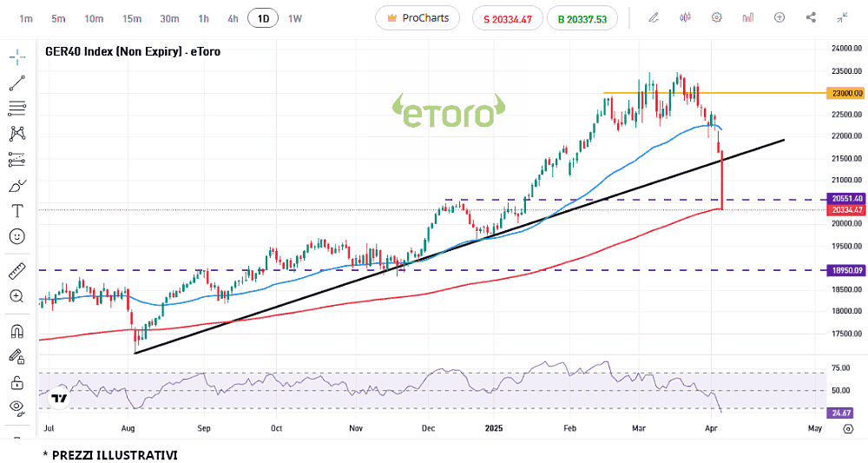
Task: Open the pencil drawing tools in top bar
Action: (x=654, y=17)
